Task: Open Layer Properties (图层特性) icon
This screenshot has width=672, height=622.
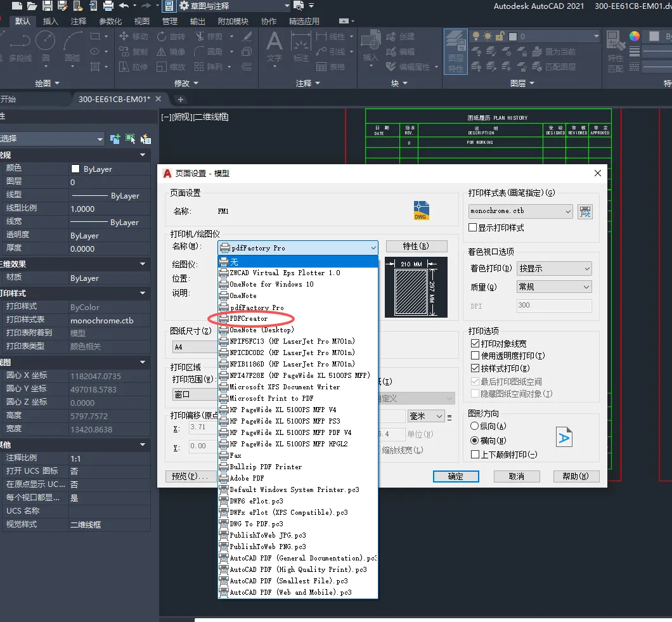Action: click(456, 51)
